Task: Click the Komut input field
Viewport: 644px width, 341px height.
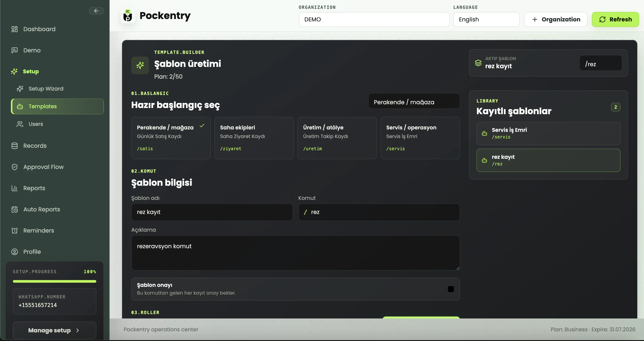Action: click(379, 212)
